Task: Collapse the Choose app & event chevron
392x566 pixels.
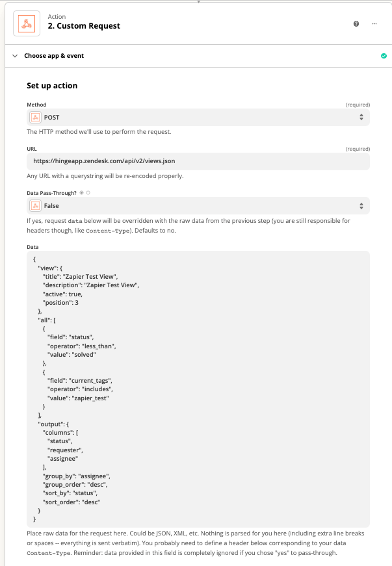Action: [x=15, y=56]
